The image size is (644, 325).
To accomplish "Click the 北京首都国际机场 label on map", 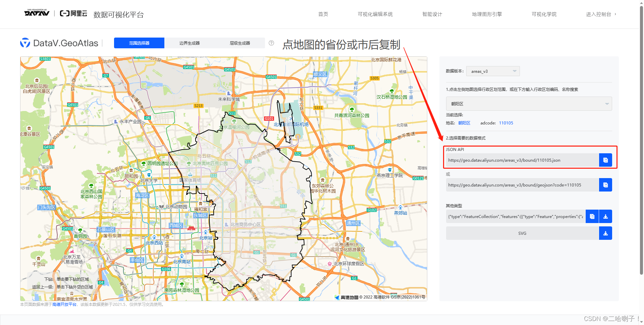I will [291, 124].
